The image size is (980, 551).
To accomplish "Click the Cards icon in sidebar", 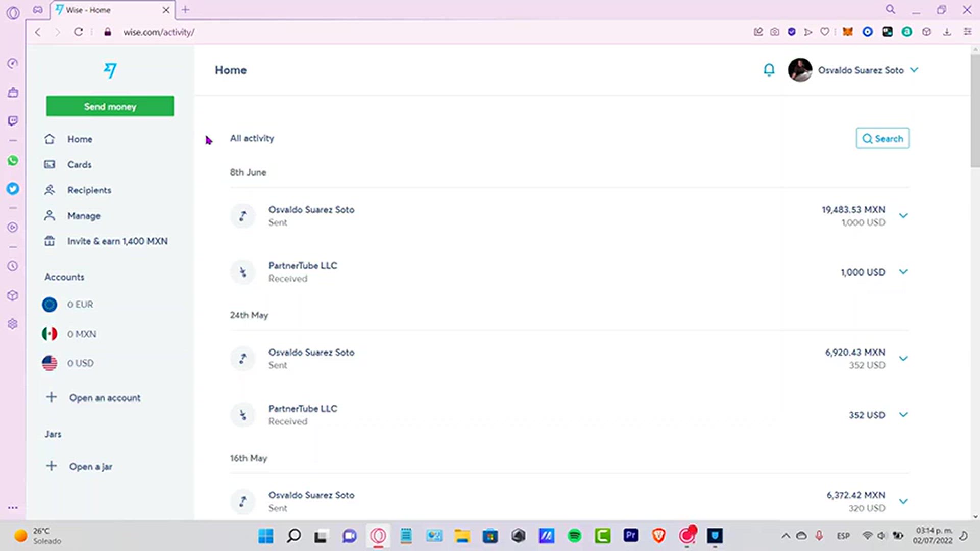I will [50, 164].
